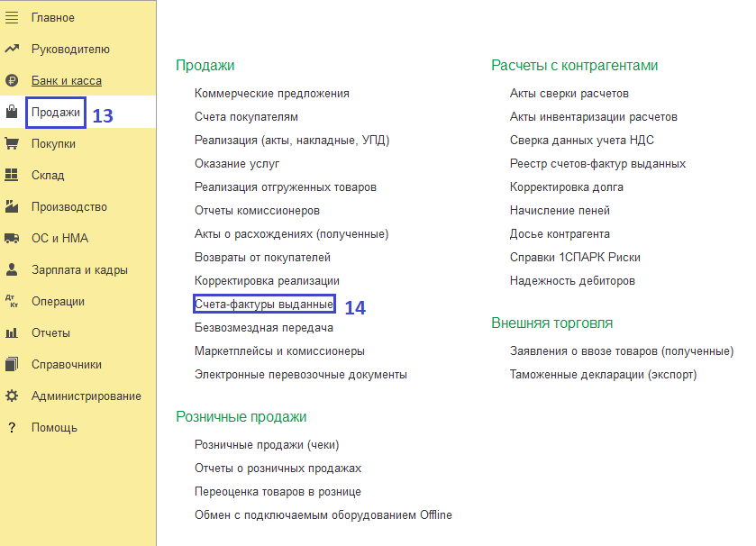756x546 pixels.
Task: Open Электронные перевозочные документы
Action: click(x=301, y=375)
